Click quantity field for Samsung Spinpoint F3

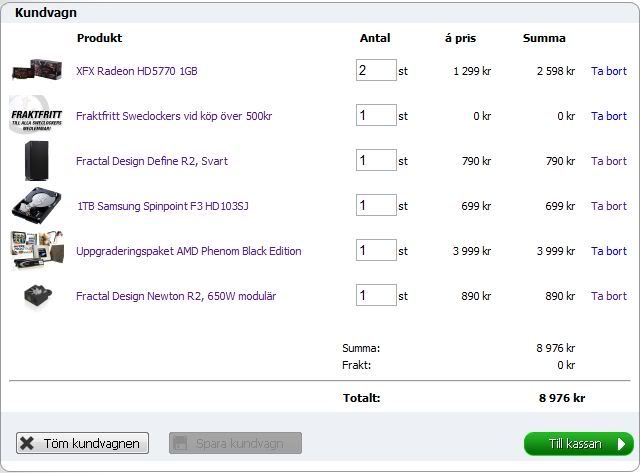(x=375, y=206)
